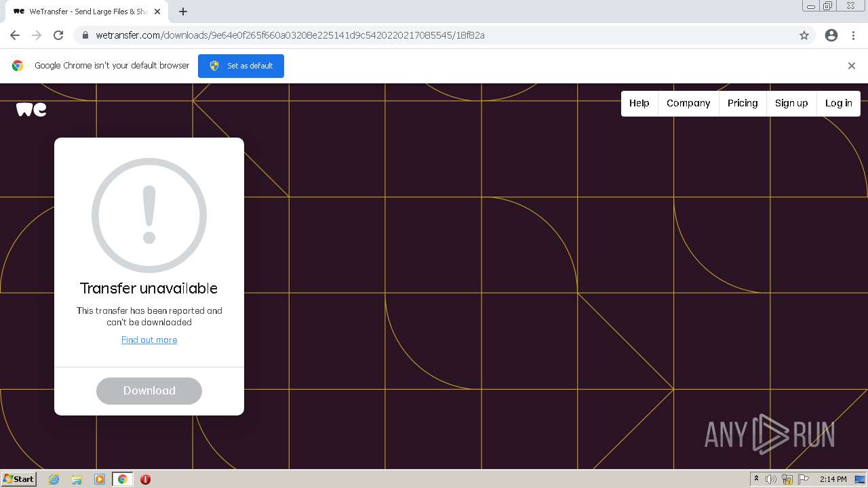The width and height of the screenshot is (868, 488).
Task: Open Windows Explorer folder icon in taskbar
Action: pos(77,479)
